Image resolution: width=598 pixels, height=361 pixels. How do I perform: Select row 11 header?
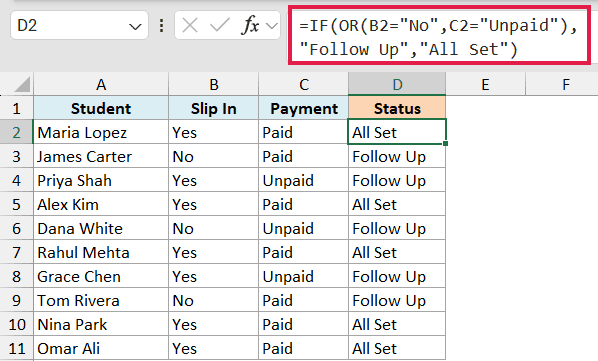tap(16, 348)
